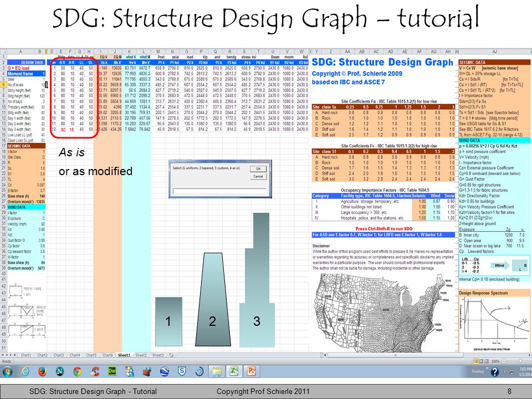Click the 'No of levels' cell

tap(21, 84)
